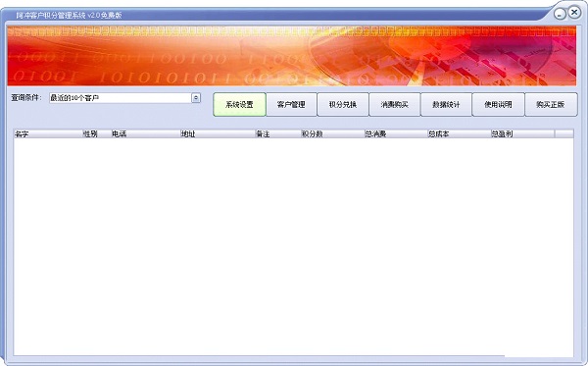Sort by the 总成本 column header
Viewport: 588px width, 366px height.
(460, 133)
